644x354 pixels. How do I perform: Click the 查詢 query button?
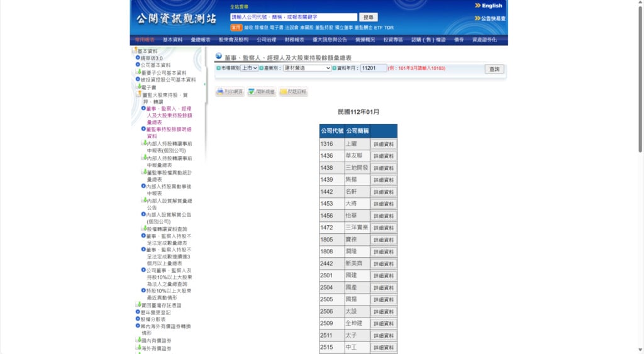point(494,69)
